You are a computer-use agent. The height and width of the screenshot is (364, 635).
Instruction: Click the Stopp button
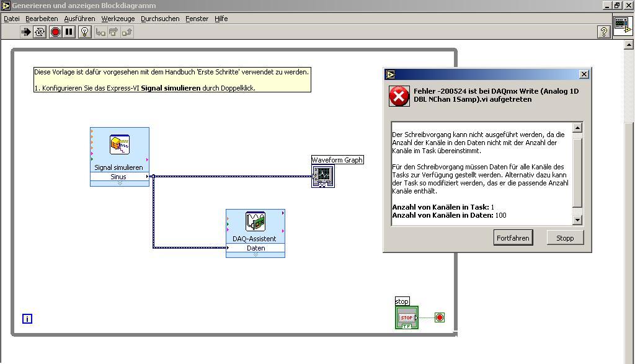(565, 237)
